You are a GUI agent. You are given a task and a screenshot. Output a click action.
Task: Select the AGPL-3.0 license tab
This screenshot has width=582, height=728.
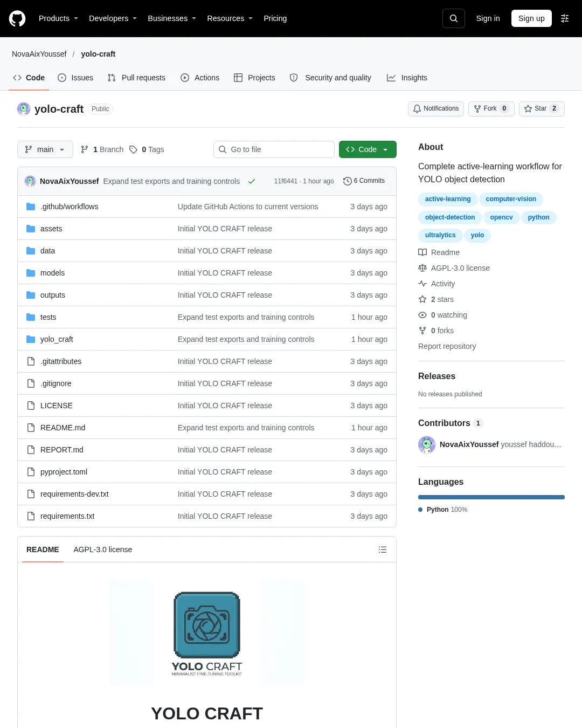coord(103,550)
